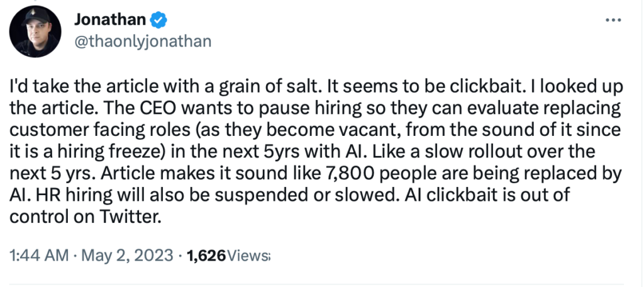
Task: Visit the @thaonlyjonathan handle link
Action: click(x=143, y=41)
